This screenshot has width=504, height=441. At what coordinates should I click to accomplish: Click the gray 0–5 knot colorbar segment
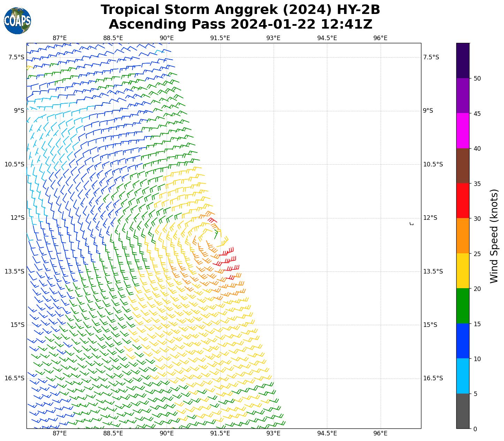(463, 411)
